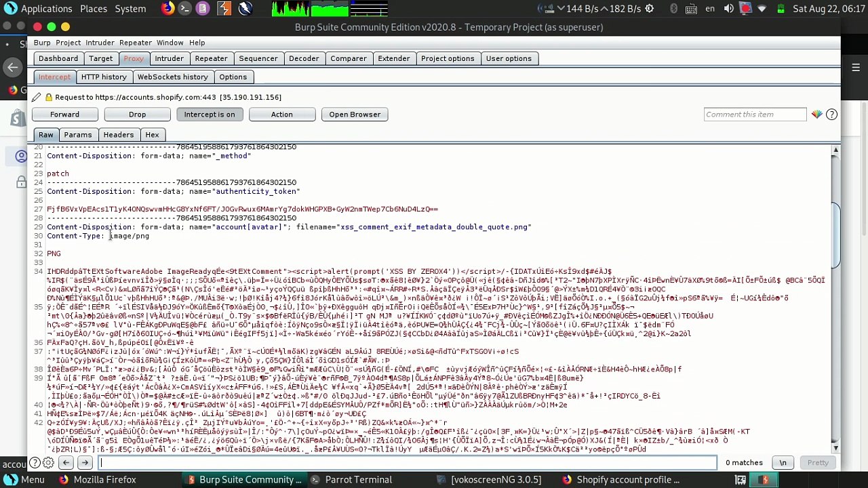The image size is (868, 488).
Task: Open the multicolor highlight picker icon
Action: point(816,115)
